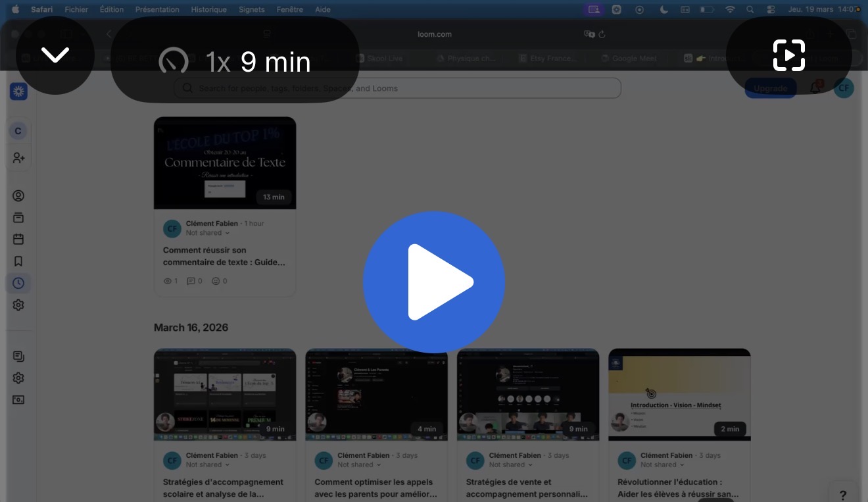
Task: Open the Présentation menu
Action: (157, 9)
